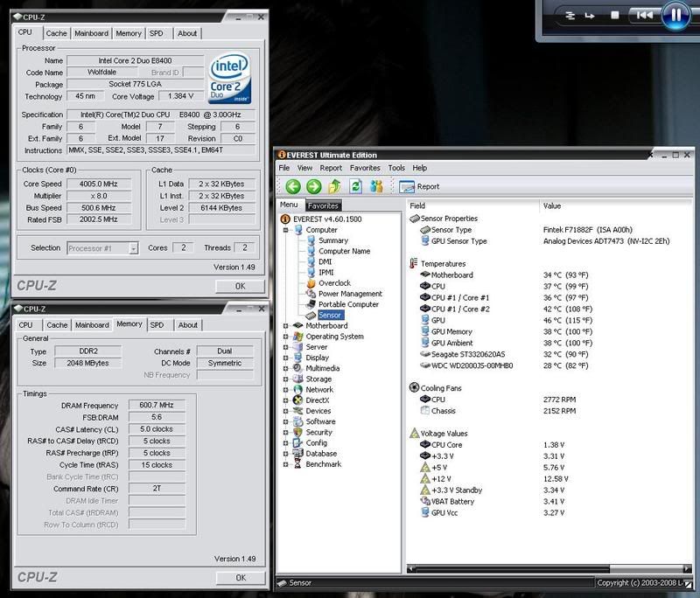Select DMI tree item
The height and width of the screenshot is (598, 700).
[x=325, y=261]
